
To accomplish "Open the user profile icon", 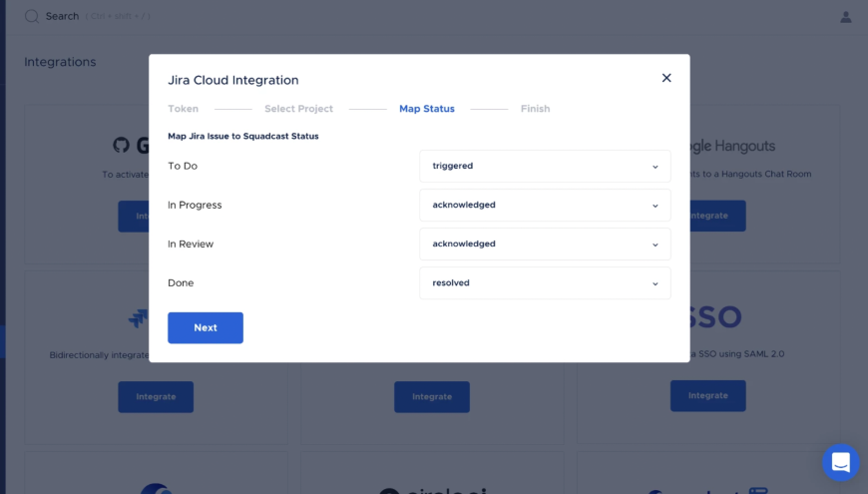I will click(846, 16).
